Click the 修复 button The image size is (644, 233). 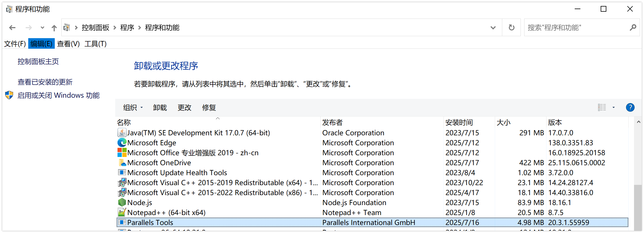click(x=209, y=107)
